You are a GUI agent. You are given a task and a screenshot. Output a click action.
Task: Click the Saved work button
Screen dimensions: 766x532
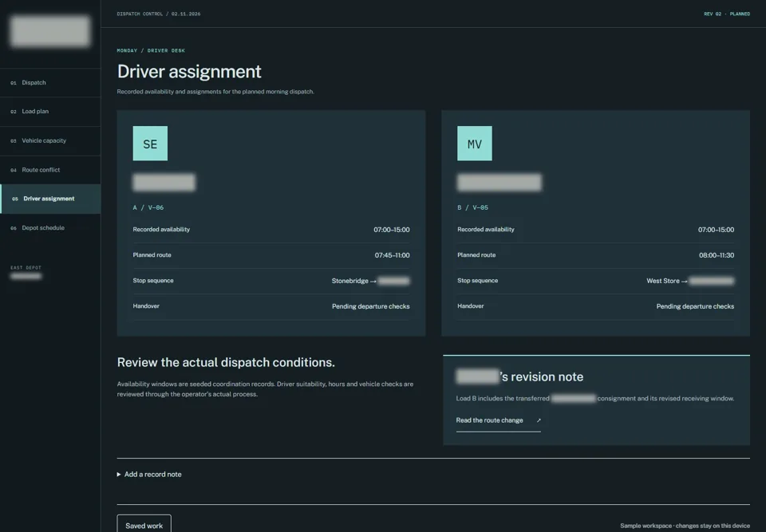tap(144, 525)
